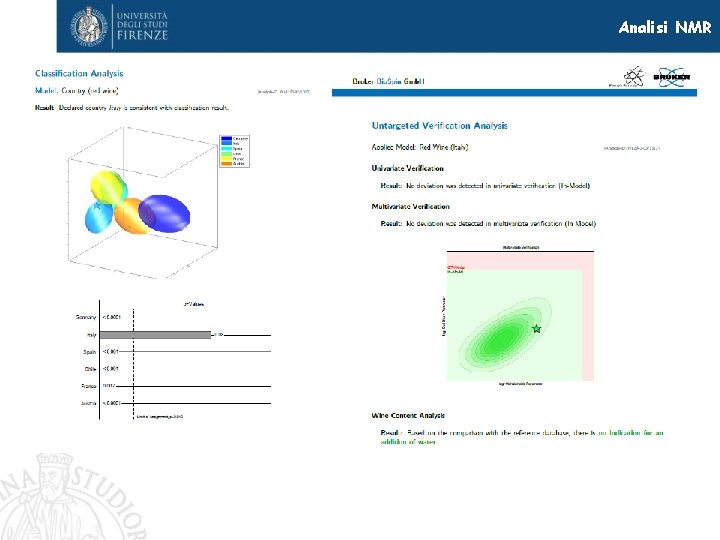
Task: Click the yellow France legend swatch
Action: (226, 158)
